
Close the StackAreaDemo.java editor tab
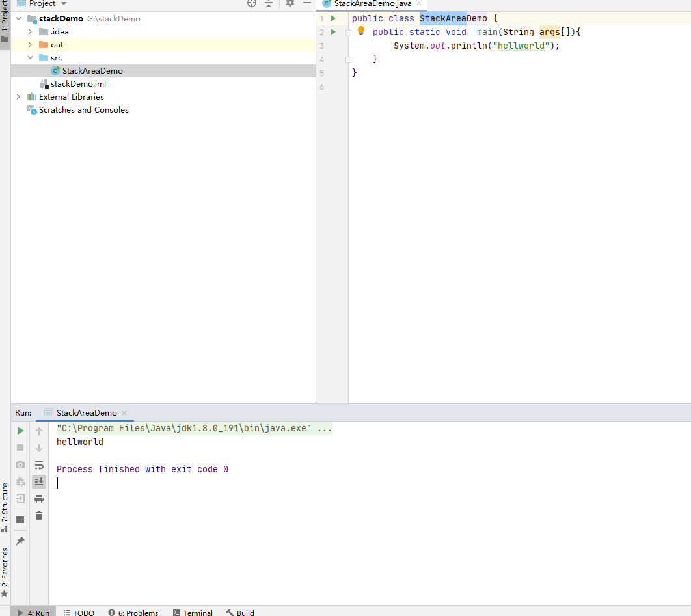click(x=419, y=3)
